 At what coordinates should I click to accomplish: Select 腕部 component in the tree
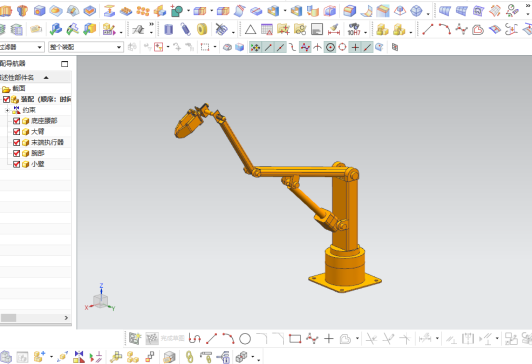tap(38, 153)
